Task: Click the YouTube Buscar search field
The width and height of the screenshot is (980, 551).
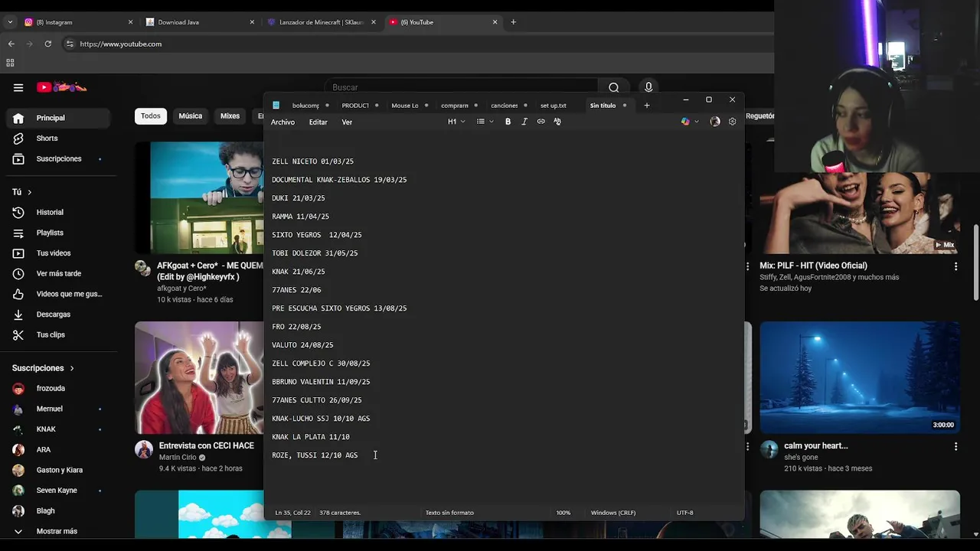Action: pyautogui.click(x=461, y=87)
